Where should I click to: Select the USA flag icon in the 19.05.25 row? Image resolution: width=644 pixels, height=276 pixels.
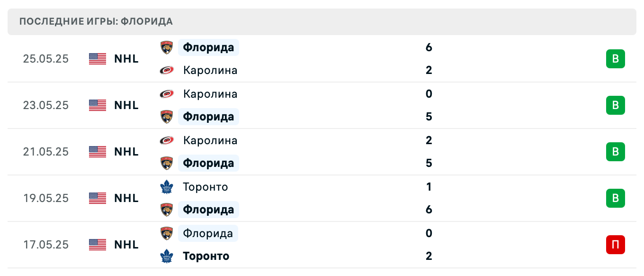tap(97, 198)
